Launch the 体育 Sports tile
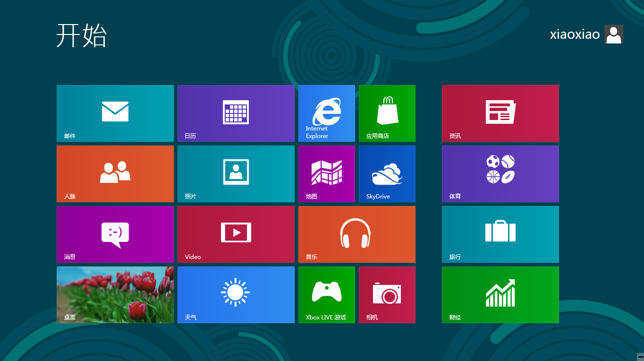This screenshot has width=644, height=361. (x=500, y=174)
